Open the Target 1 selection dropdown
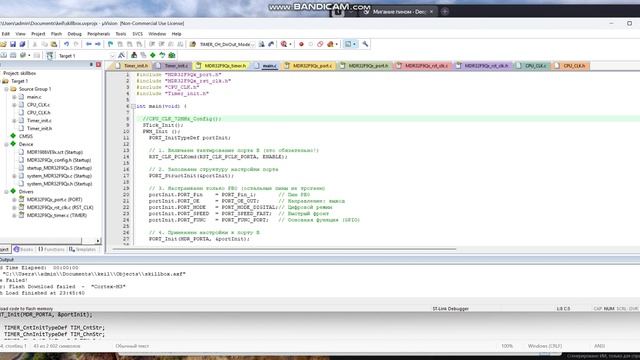This screenshot has height=360, width=640. [x=112, y=56]
